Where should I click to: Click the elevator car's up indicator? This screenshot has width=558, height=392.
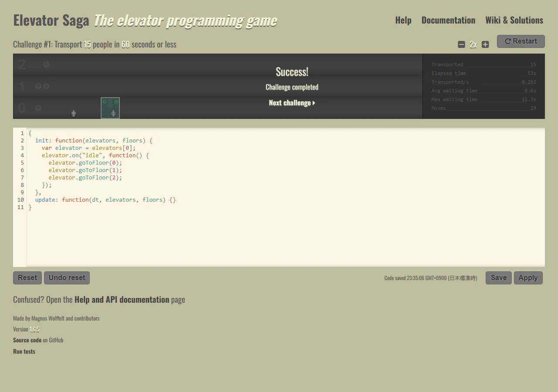[104, 101]
